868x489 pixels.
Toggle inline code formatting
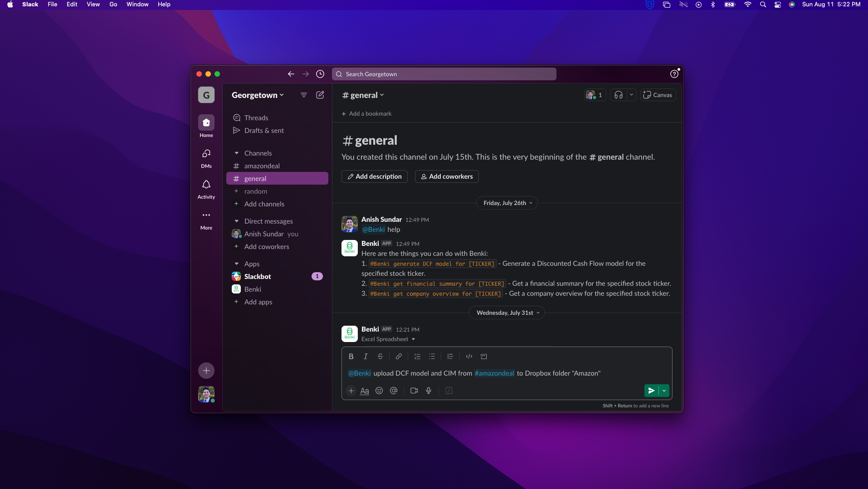pos(469,357)
